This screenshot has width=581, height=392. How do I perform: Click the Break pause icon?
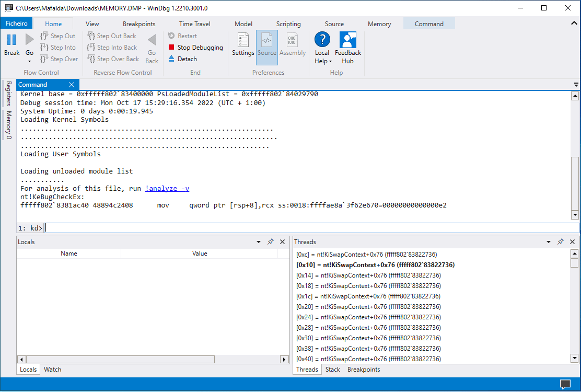[x=11, y=40]
